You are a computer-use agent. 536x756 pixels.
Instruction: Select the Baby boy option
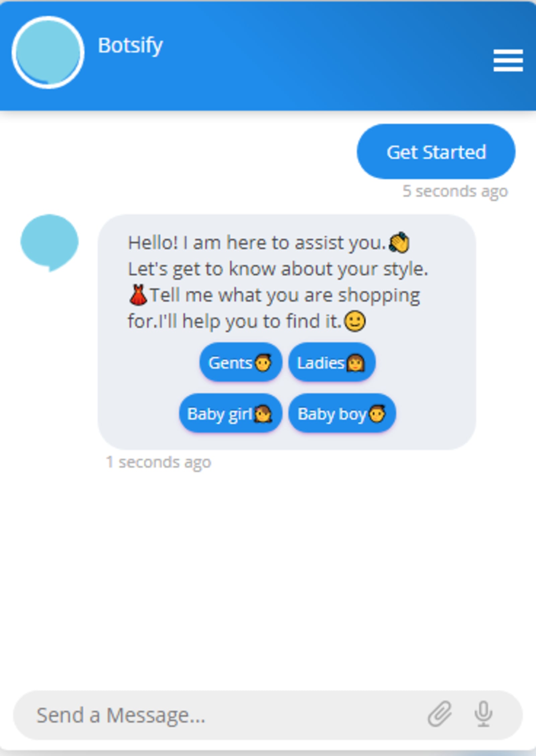342,413
